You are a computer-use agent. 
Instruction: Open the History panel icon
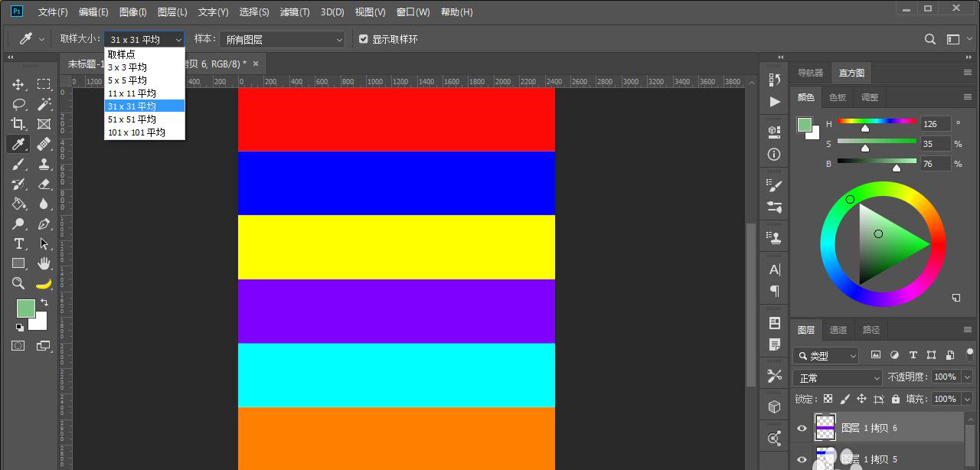[774, 80]
